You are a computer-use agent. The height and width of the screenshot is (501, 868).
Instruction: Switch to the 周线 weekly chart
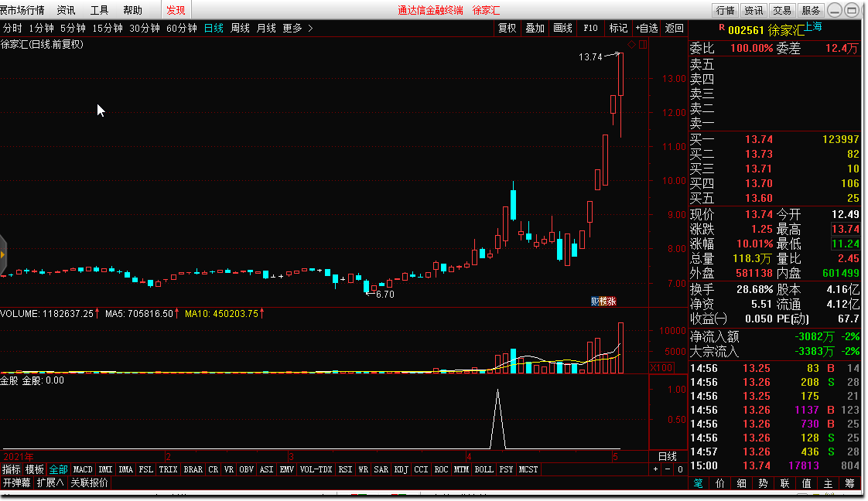tap(240, 28)
